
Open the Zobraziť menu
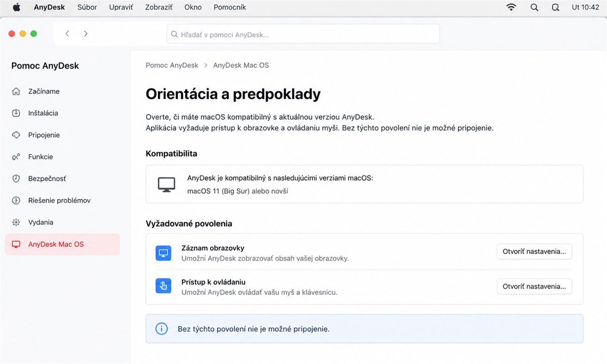point(159,7)
